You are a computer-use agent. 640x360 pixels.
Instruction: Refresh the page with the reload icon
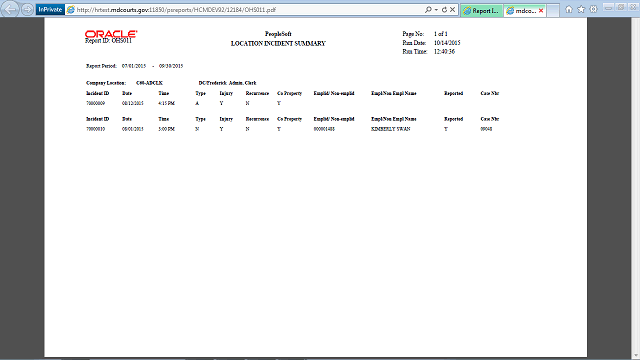444,9
